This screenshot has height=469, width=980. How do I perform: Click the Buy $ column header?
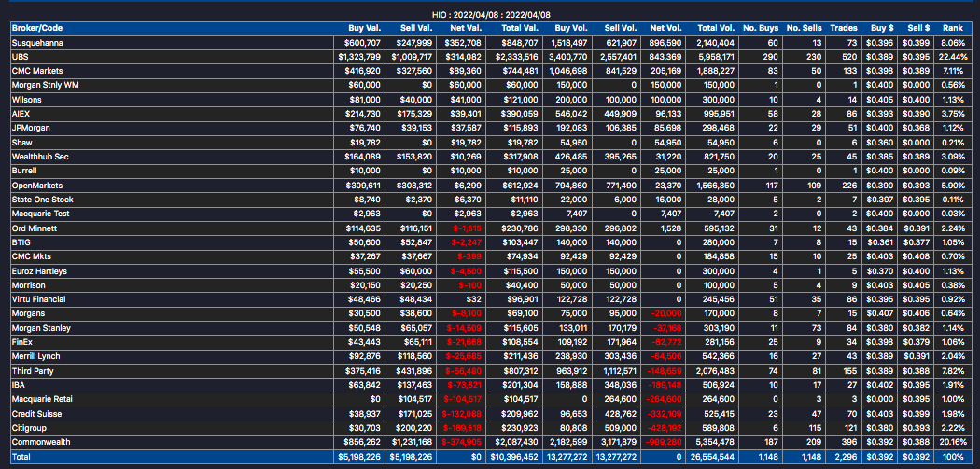click(x=882, y=28)
